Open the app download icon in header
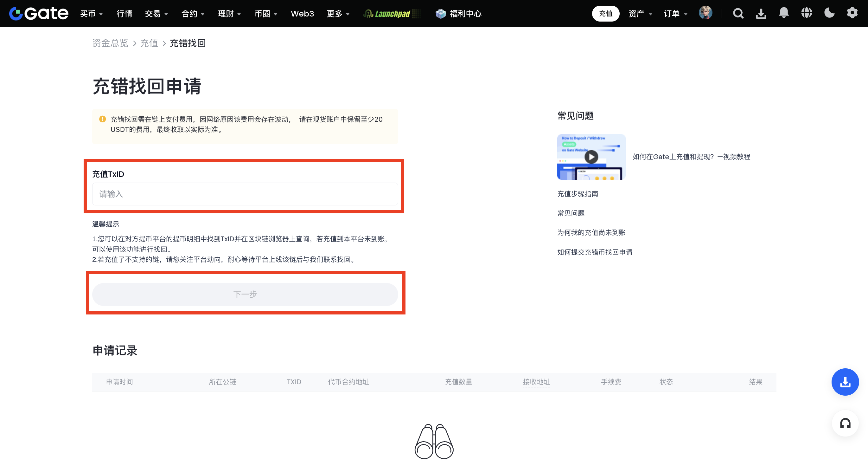 point(761,14)
